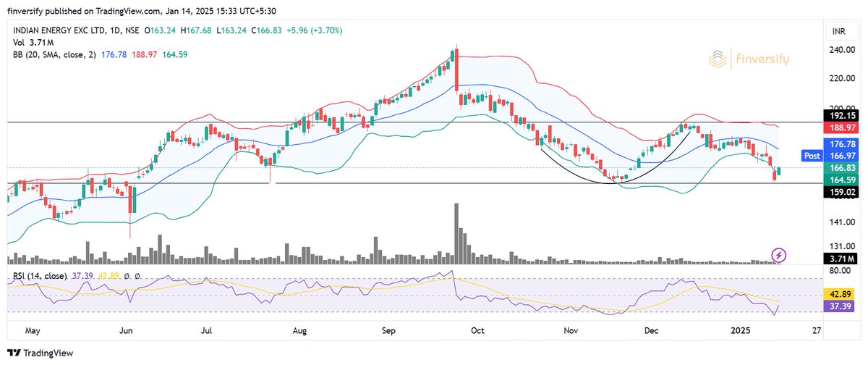This screenshot has width=868, height=365.
Task: Click the May label on time axis
Action: click(32, 330)
